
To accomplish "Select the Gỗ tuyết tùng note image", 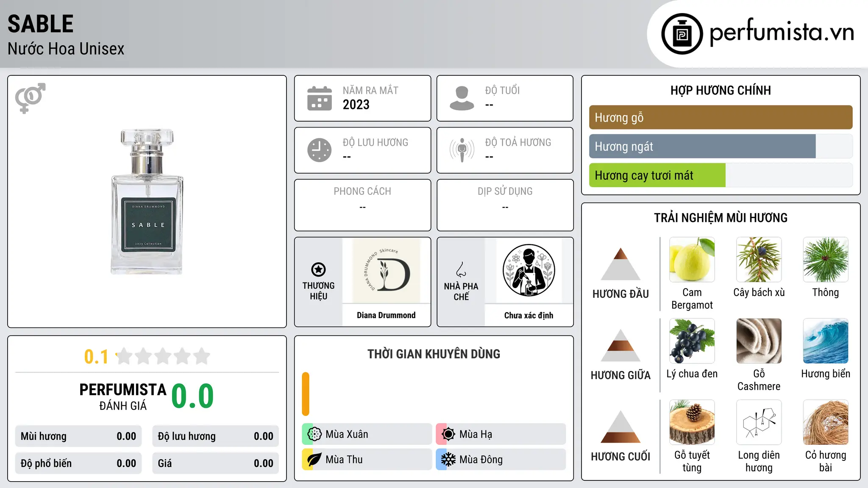I will pyautogui.click(x=692, y=422).
